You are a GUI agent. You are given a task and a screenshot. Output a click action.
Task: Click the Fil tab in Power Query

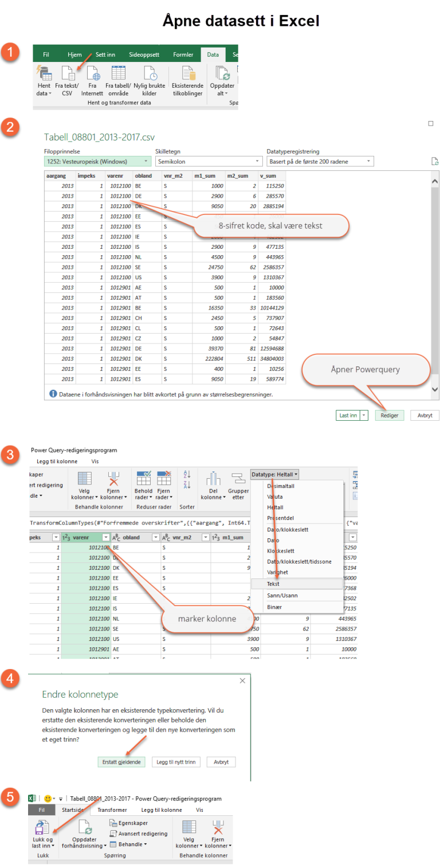tap(42, 810)
